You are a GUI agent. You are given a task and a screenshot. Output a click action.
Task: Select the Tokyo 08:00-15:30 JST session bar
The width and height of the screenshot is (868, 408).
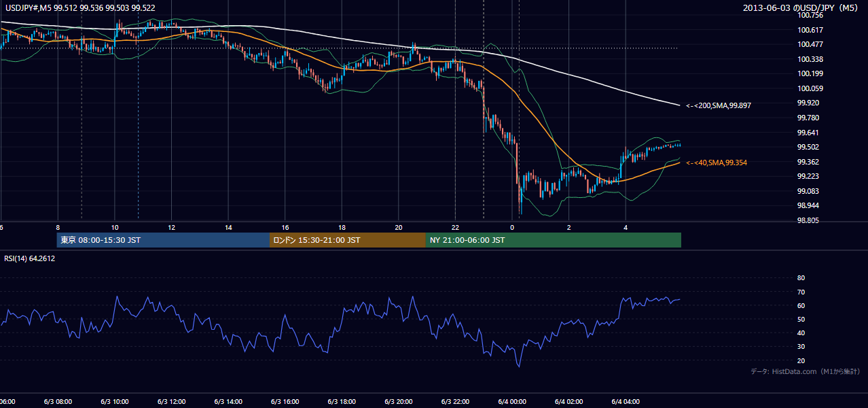click(x=163, y=240)
